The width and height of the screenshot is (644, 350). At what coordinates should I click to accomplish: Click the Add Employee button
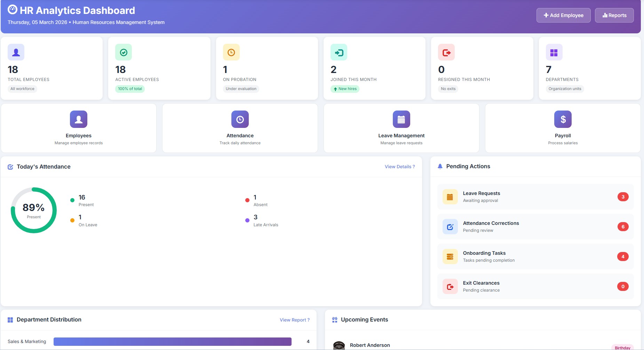563,15
